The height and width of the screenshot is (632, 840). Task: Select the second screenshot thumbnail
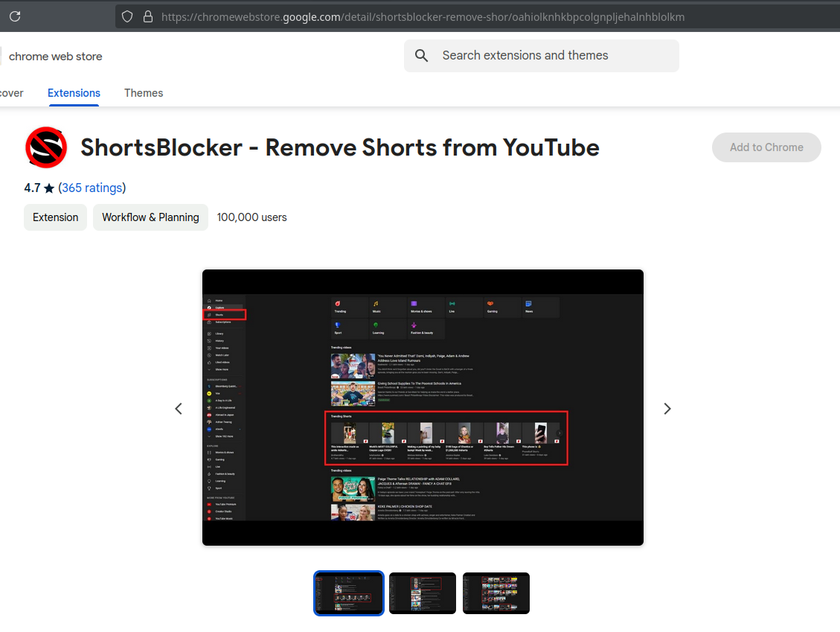tap(422, 593)
